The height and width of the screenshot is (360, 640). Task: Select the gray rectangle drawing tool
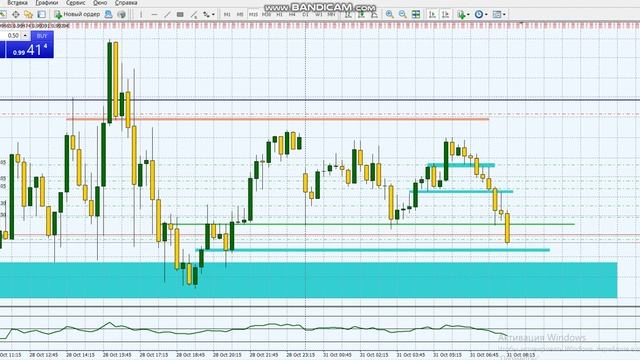pos(180,15)
